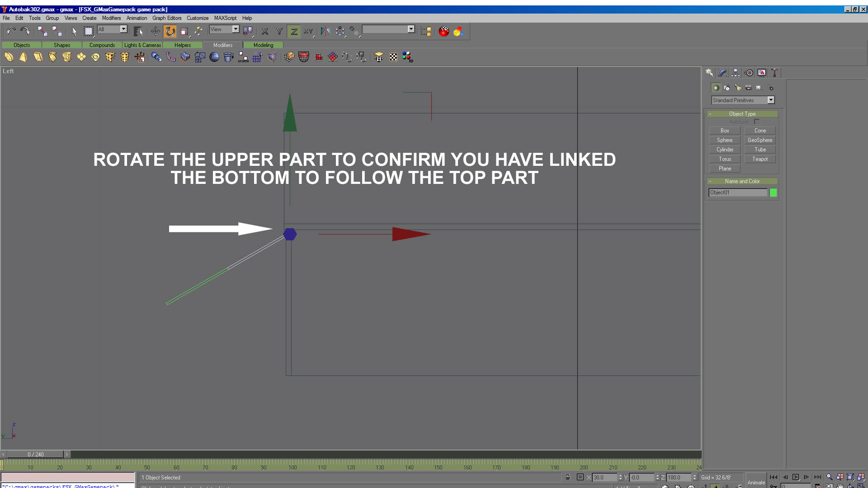Activate the Select and Rotate tool
The width and height of the screenshot is (868, 488).
[170, 31]
